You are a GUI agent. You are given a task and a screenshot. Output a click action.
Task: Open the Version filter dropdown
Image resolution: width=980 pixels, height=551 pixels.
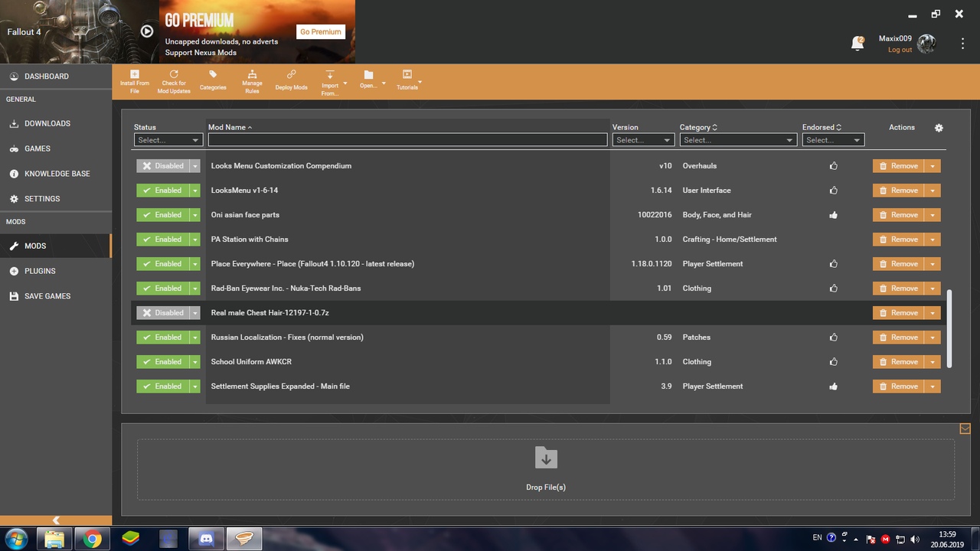coord(643,140)
